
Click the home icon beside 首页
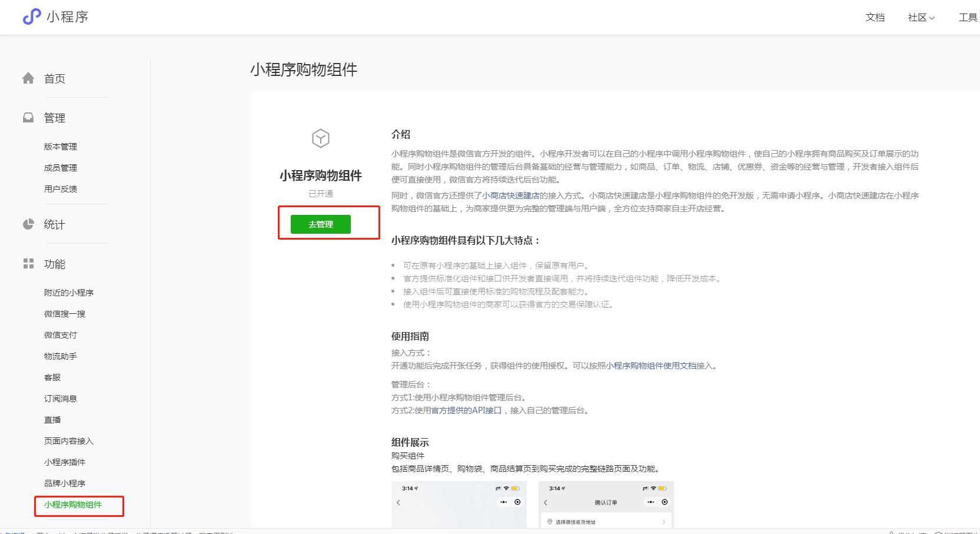tap(28, 78)
